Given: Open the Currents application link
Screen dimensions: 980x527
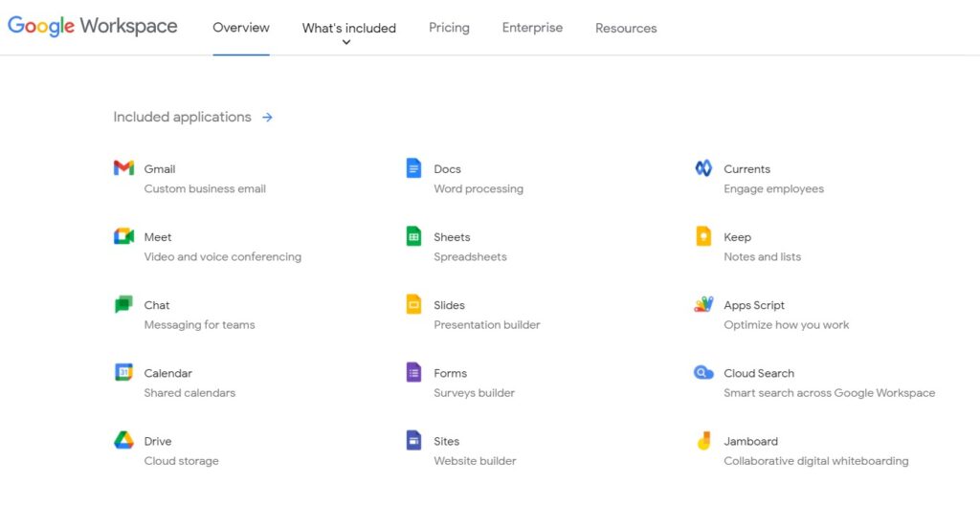Looking at the screenshot, I should point(746,168).
